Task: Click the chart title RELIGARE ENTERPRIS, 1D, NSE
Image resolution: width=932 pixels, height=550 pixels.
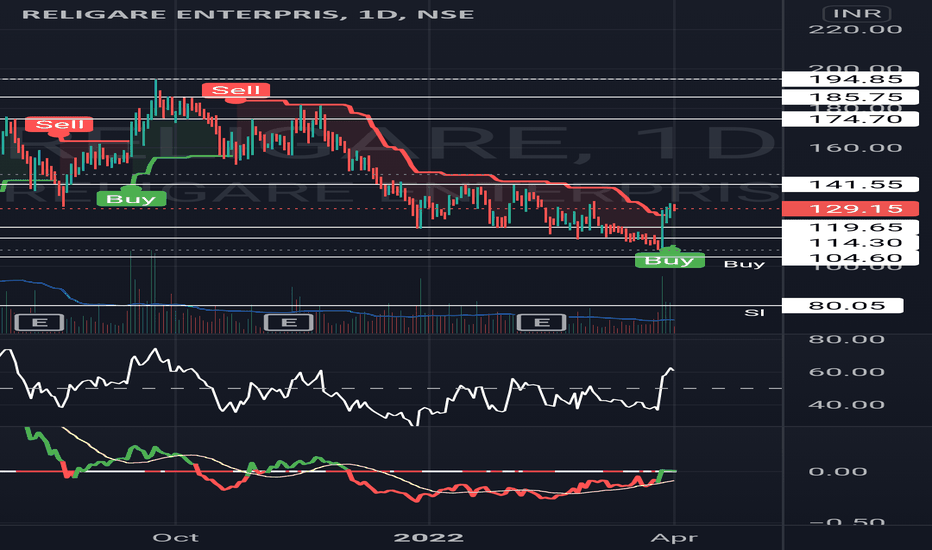Action: (x=248, y=14)
